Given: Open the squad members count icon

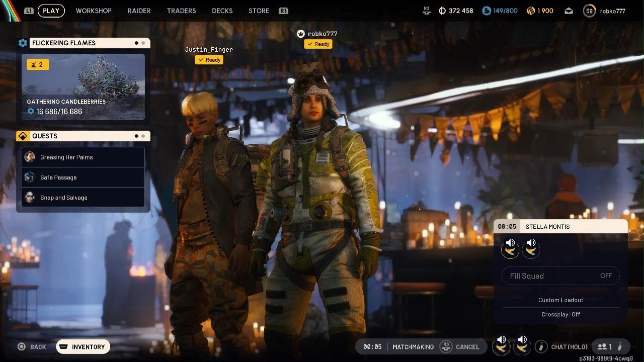Looking at the screenshot, I should pos(604,347).
